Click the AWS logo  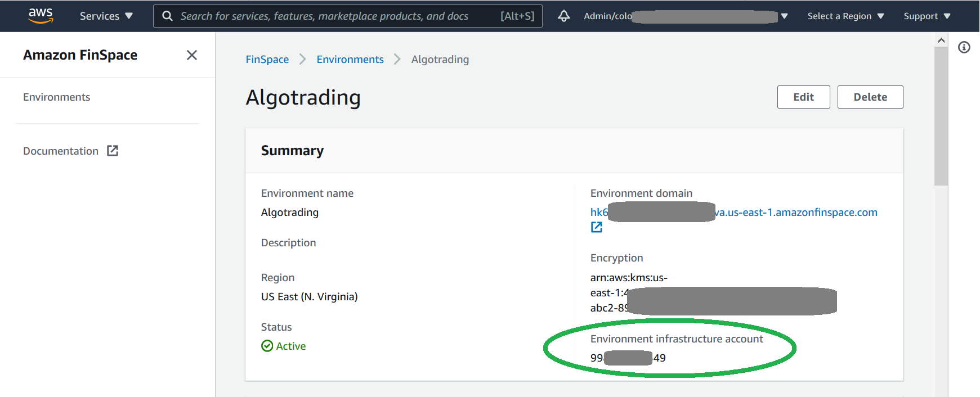click(41, 16)
